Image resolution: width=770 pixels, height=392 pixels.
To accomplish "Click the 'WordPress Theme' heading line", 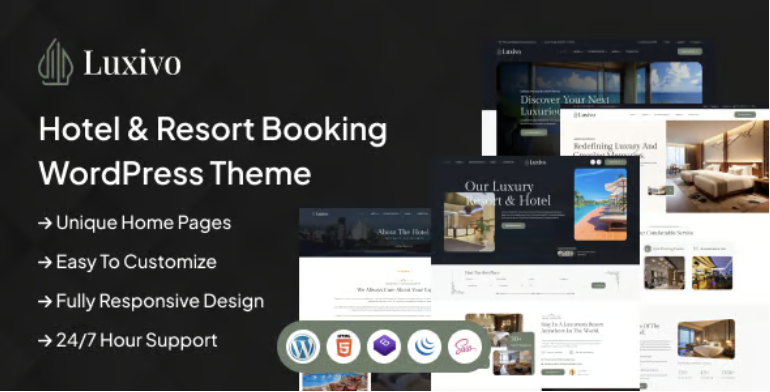I will (x=175, y=173).
